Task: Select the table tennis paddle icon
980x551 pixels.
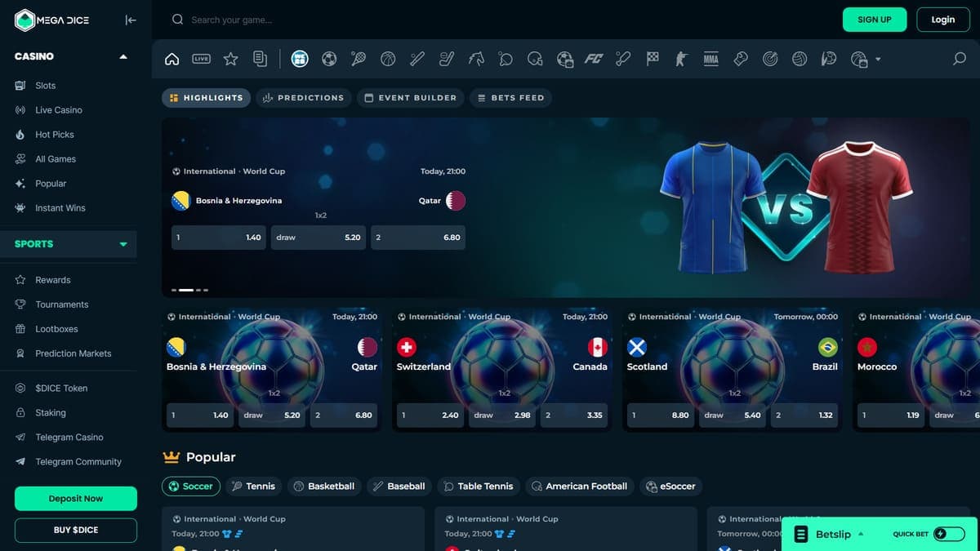Action: 506,59
